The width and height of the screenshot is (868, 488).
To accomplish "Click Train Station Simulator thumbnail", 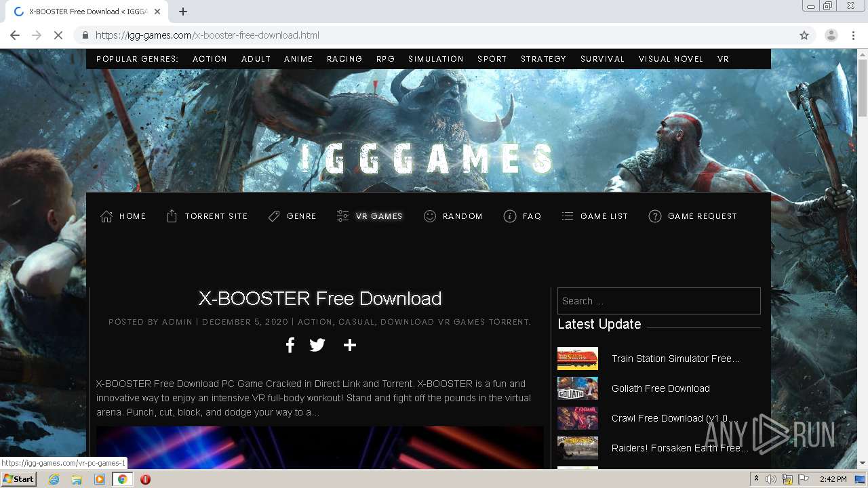I will click(x=578, y=359).
